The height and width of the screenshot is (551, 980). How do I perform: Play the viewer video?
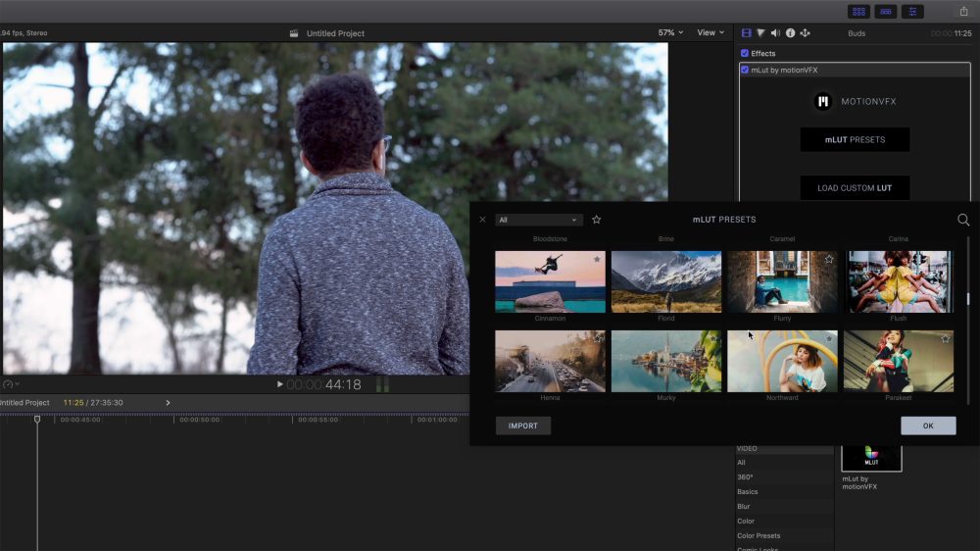[x=279, y=384]
